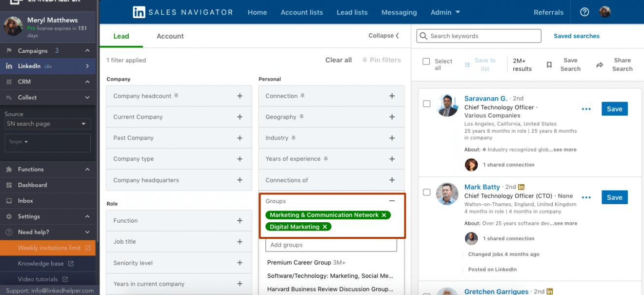Save the Mark Batty lead
Viewport: 644px width, 295px height.
[614, 197]
